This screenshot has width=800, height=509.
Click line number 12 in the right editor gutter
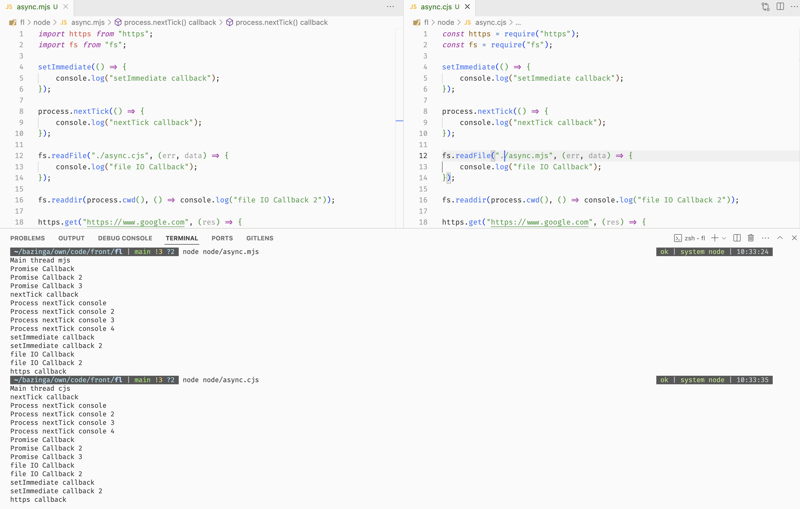[423, 156]
